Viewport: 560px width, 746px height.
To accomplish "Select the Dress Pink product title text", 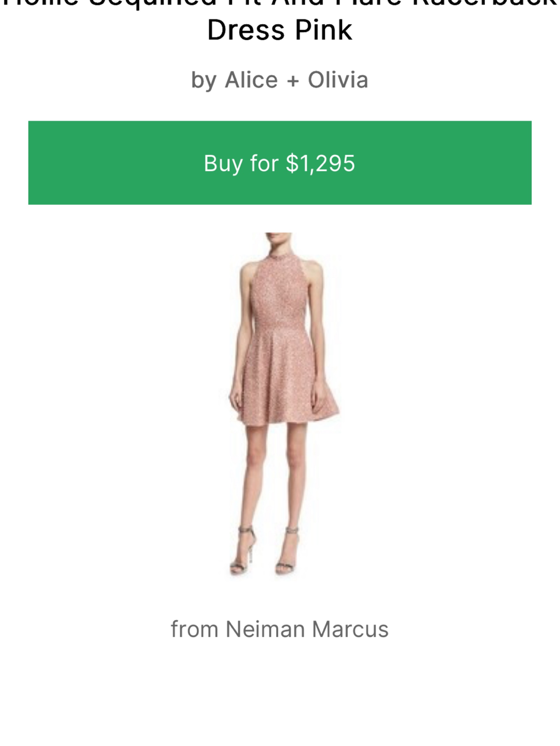I will point(280,30).
